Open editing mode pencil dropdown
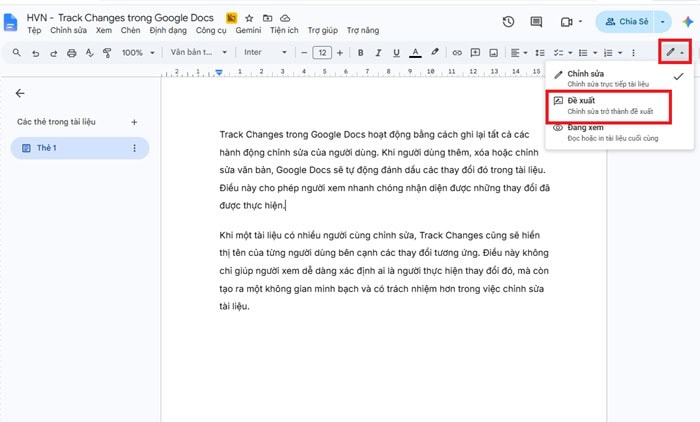Screen dimensions: 700x422 tap(675, 52)
